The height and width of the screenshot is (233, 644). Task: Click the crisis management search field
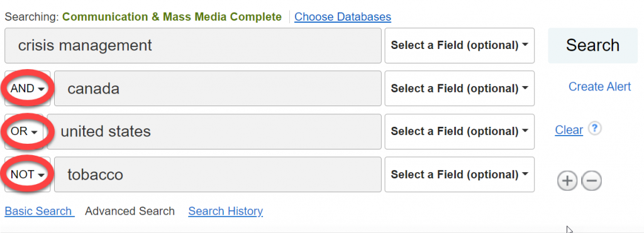click(193, 46)
